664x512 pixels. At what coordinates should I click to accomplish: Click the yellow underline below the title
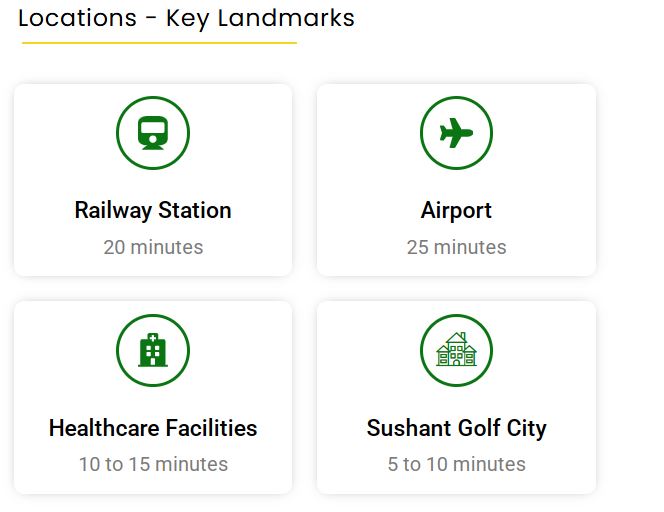(x=159, y=43)
